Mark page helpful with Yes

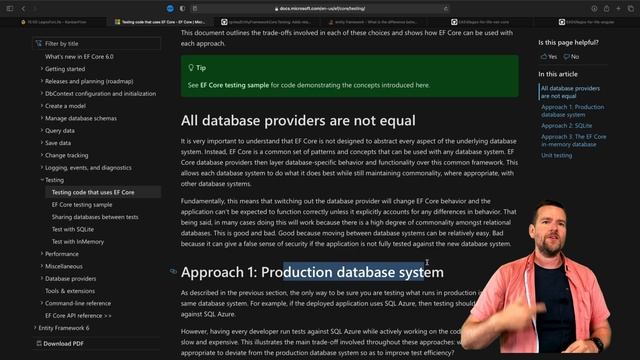coord(549,57)
